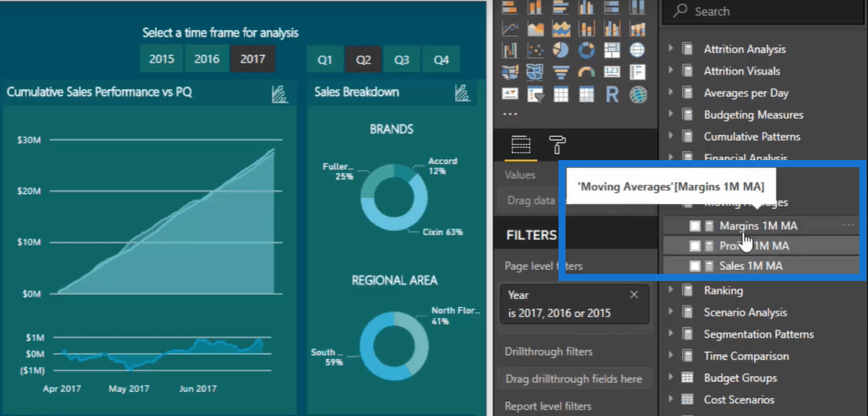Select the Scatter chart visualization
868x416 pixels.
[535, 50]
